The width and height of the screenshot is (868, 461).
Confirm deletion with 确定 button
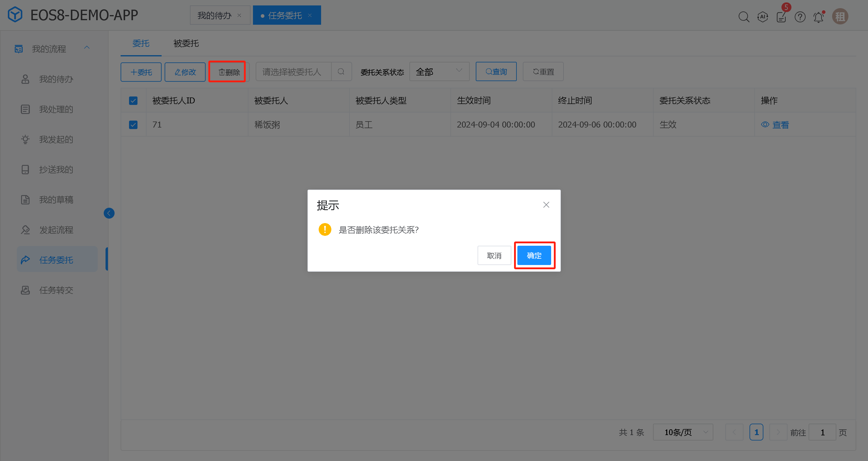[534, 255]
